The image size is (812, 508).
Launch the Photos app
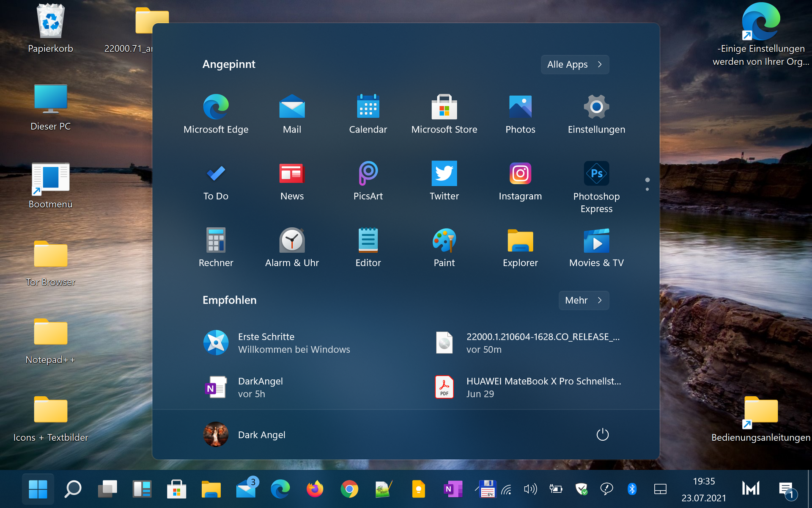click(520, 114)
